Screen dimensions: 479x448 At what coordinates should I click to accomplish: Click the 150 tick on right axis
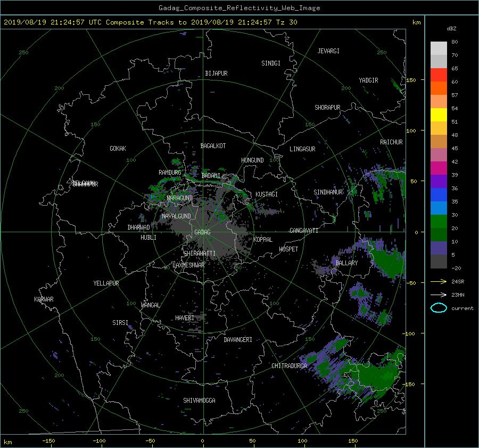(x=411, y=80)
